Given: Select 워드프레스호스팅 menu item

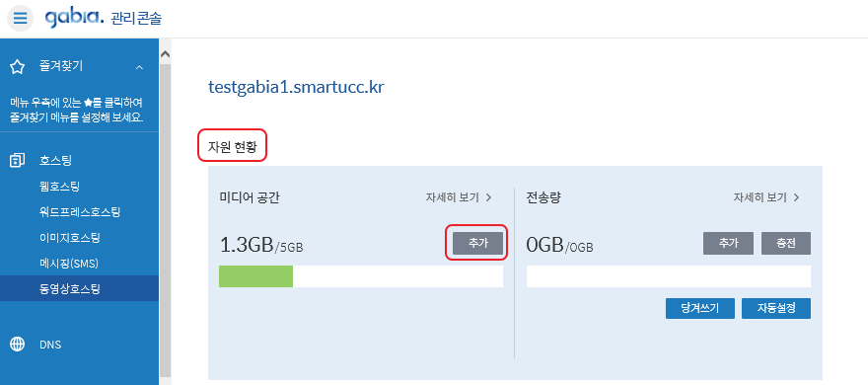Looking at the screenshot, I should pyautogui.click(x=79, y=212).
